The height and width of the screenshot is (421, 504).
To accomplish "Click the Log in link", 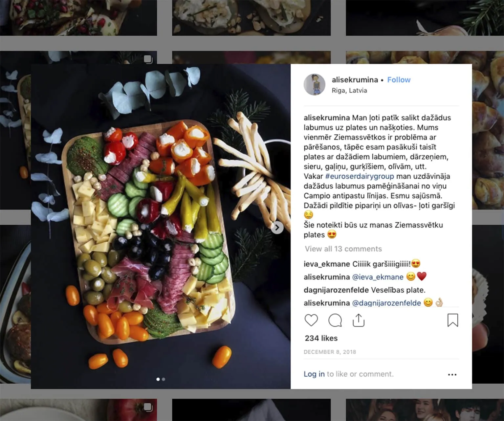I will coord(314,374).
